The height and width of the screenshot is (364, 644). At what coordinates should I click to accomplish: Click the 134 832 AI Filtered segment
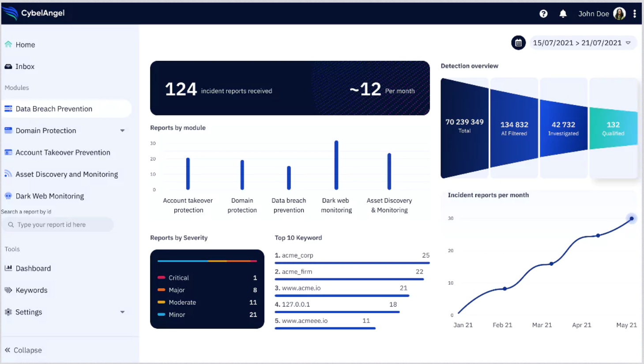(514, 128)
